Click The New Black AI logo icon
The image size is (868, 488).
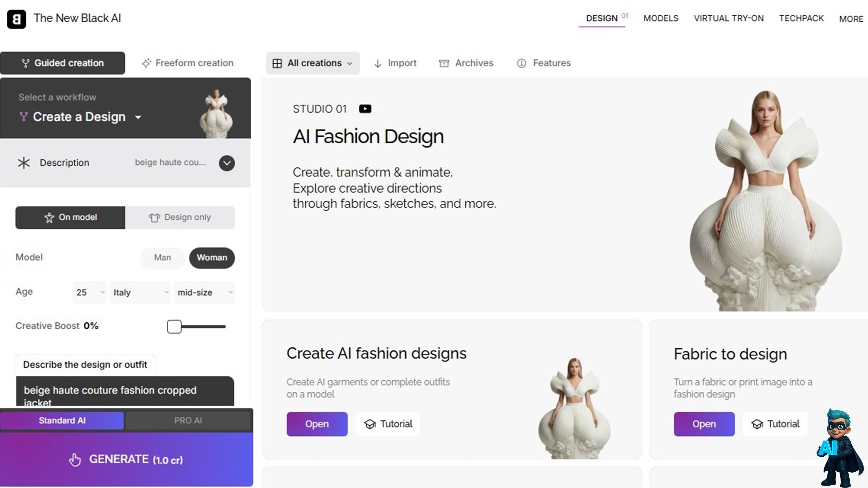coord(16,19)
